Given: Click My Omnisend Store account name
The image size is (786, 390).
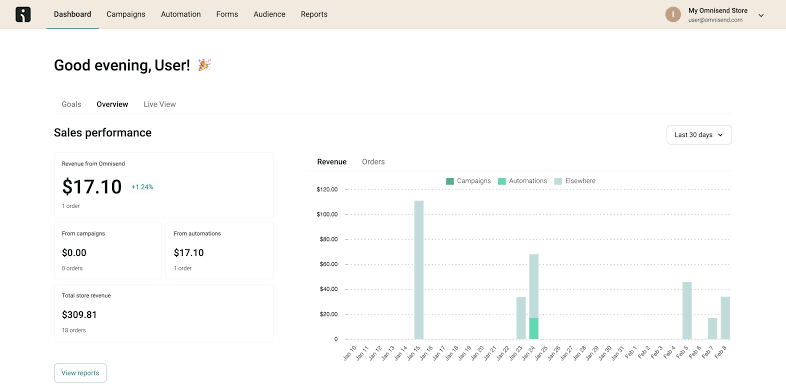Looking at the screenshot, I should pyautogui.click(x=718, y=11).
